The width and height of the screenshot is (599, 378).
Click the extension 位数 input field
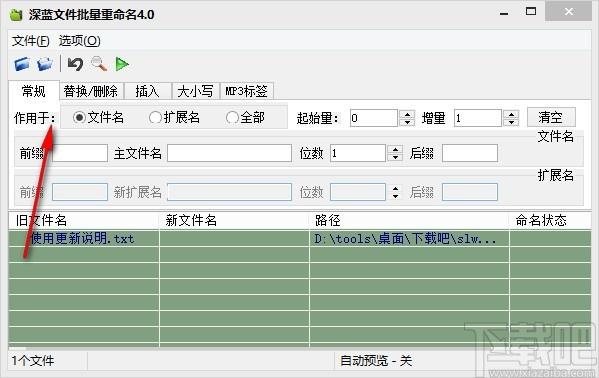click(x=358, y=192)
